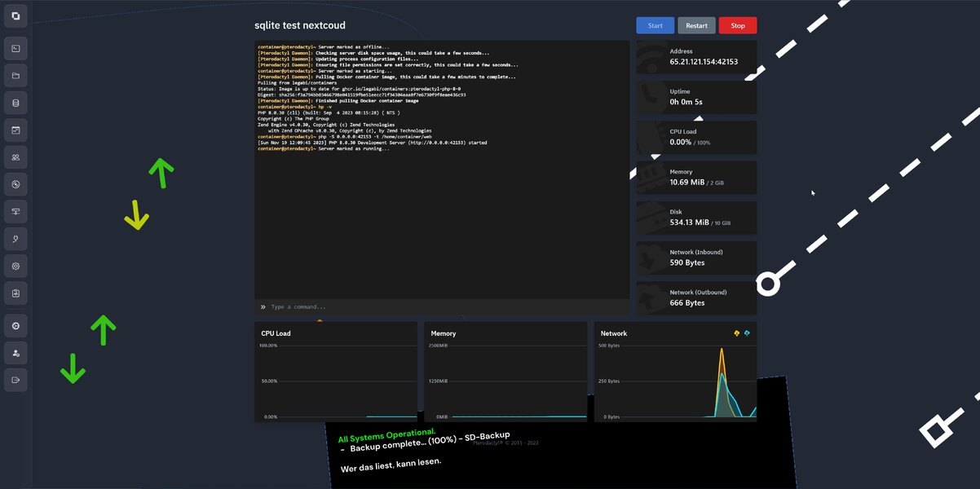Open the Console page in the sidebar
Viewport: 980px width, 489px height.
click(15, 48)
